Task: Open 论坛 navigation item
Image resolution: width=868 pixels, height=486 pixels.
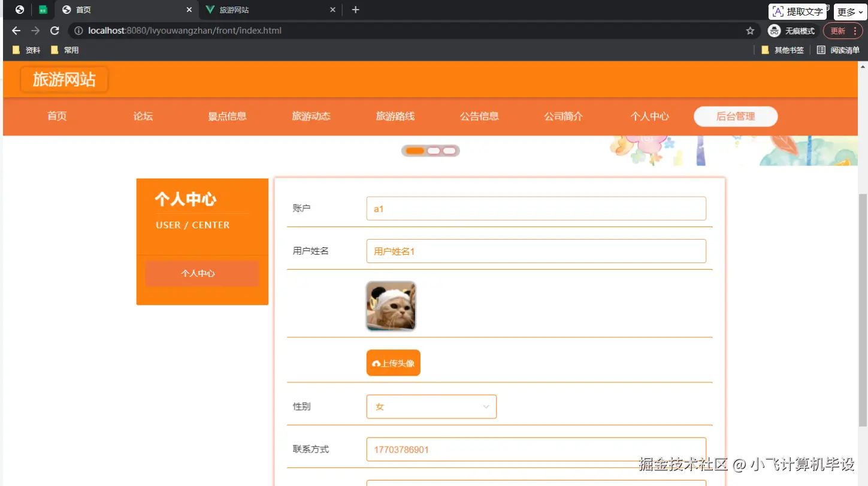Action: coord(143,116)
